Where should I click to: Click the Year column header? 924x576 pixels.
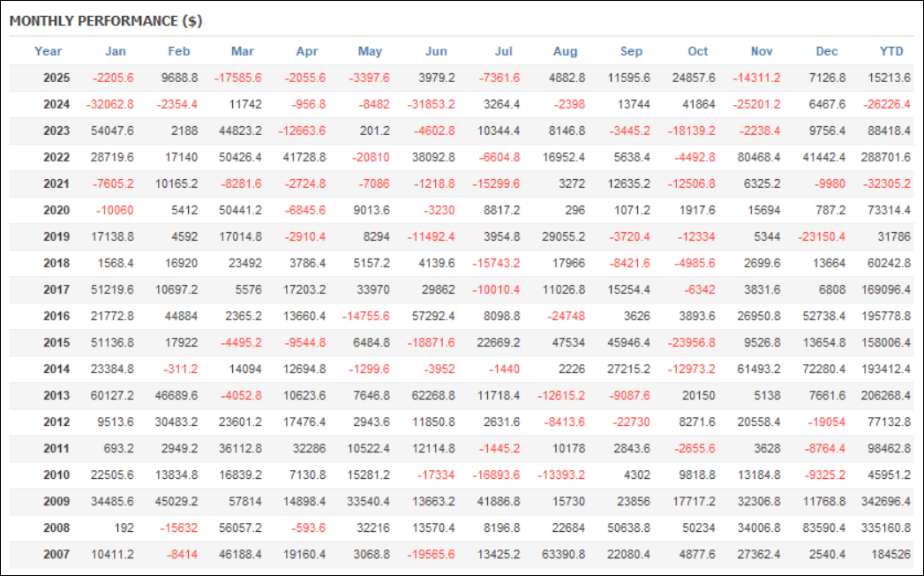[49, 51]
